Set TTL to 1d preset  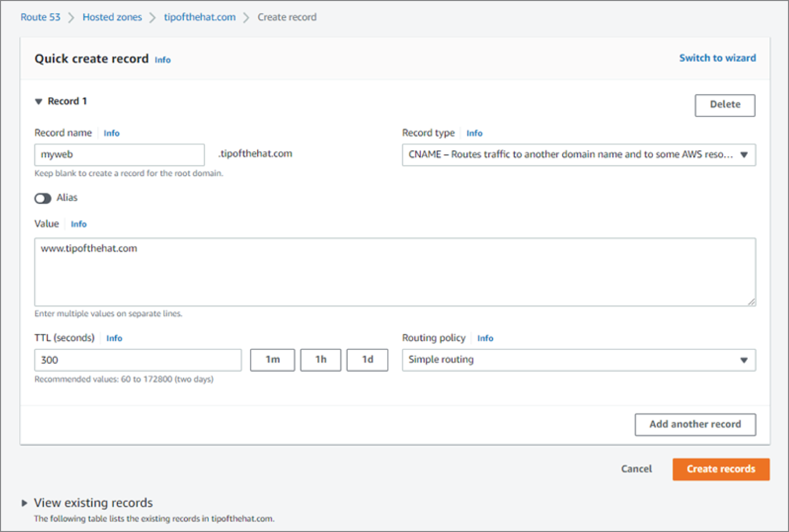(368, 360)
